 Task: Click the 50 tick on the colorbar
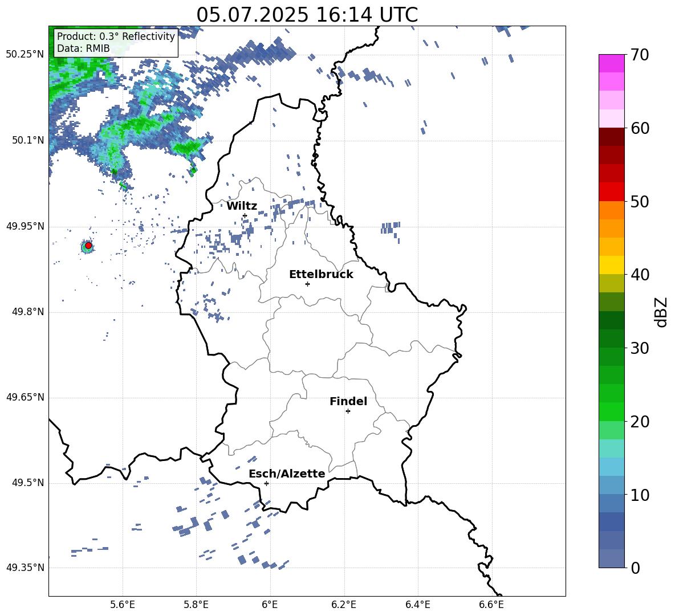640,201
